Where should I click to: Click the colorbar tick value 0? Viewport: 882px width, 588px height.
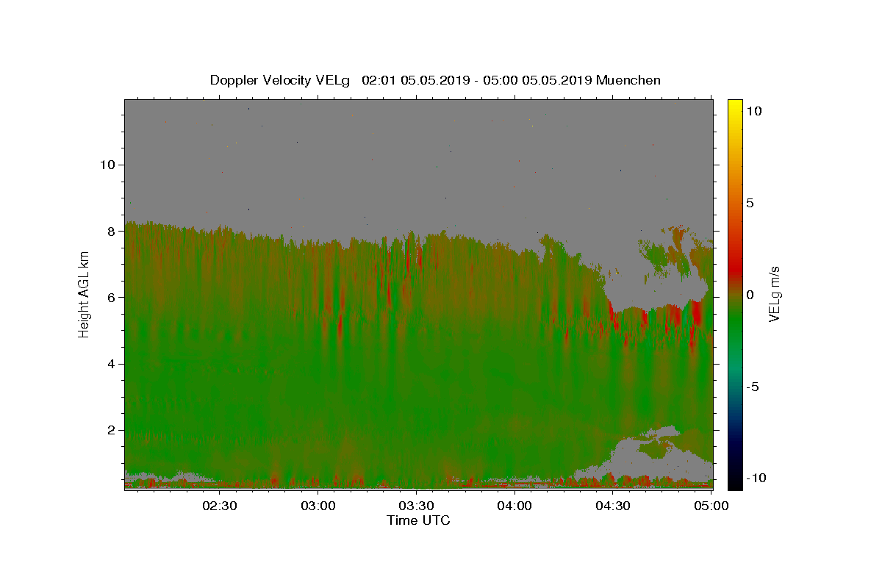tap(750, 295)
